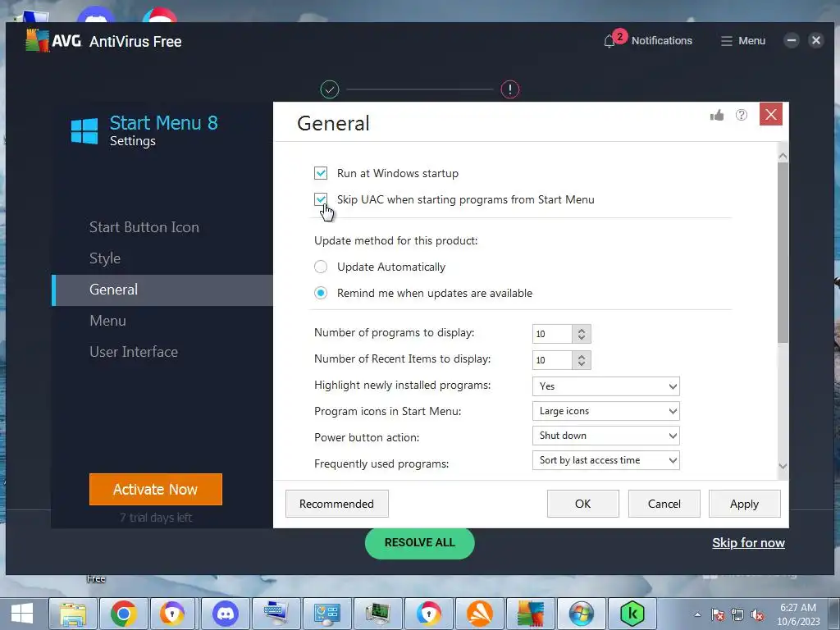The width and height of the screenshot is (840, 630).
Task: Open the AVG hamburger Menu
Action: [x=743, y=41]
